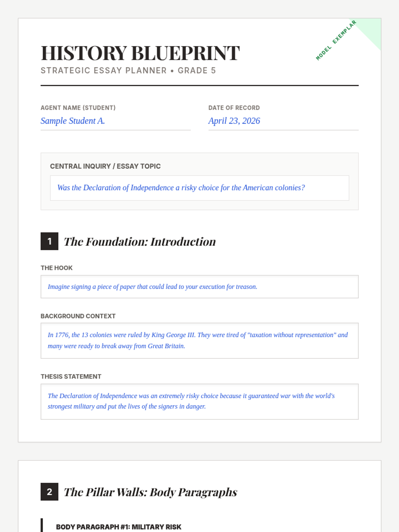The height and width of the screenshot is (532, 399).
Task: Click the History Blueprint title
Action: pyautogui.click(x=140, y=53)
